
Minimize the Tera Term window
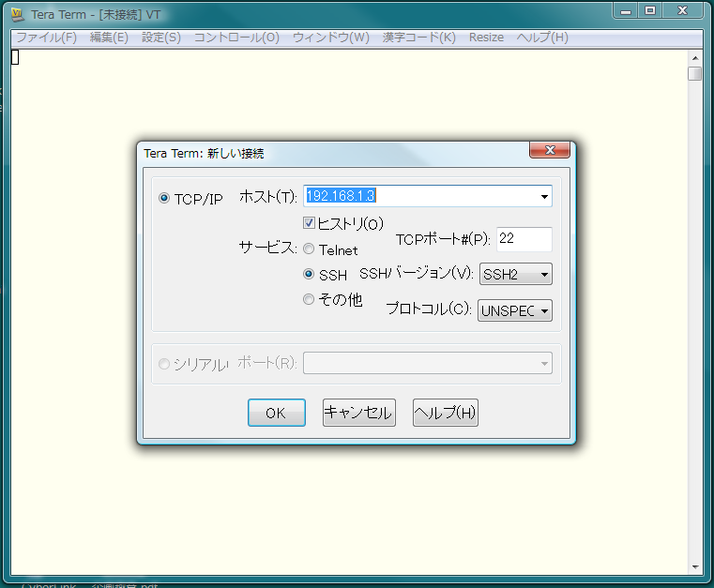(x=626, y=11)
